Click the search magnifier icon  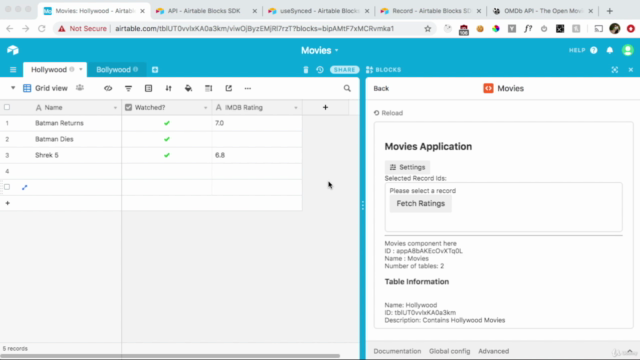(347, 88)
